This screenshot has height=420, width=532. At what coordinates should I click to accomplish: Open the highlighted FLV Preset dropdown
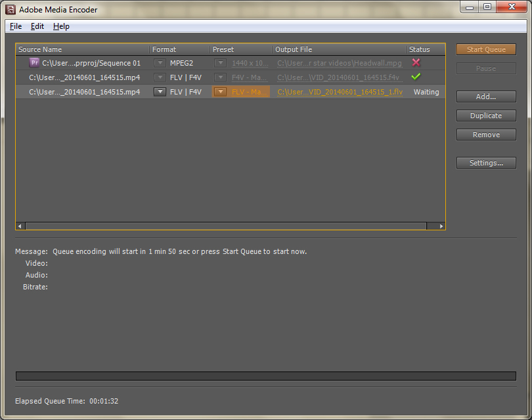click(221, 92)
